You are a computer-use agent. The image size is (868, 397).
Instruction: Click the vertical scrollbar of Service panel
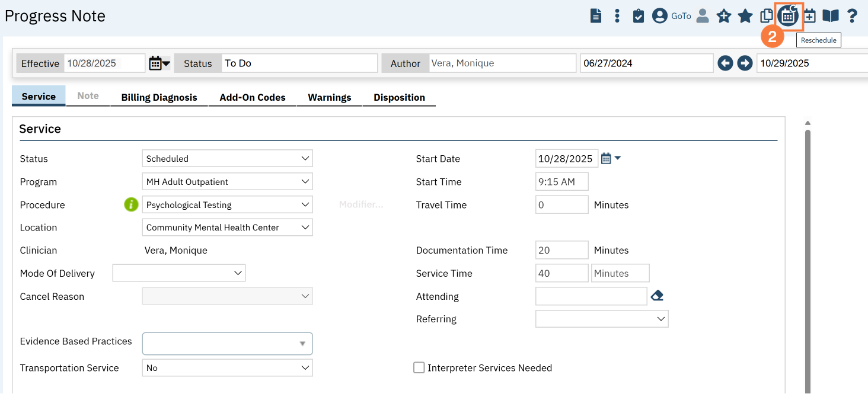point(808,237)
